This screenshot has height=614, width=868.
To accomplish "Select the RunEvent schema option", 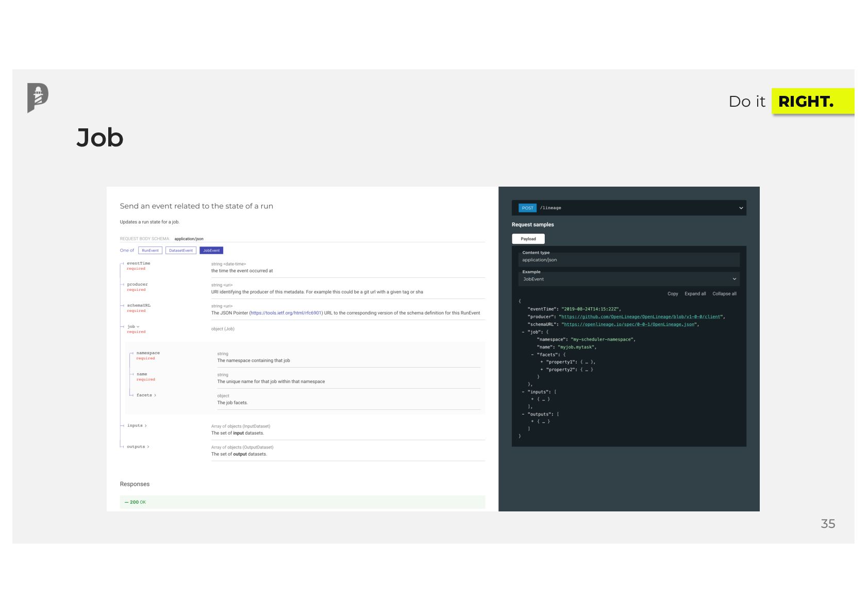I will pos(150,251).
